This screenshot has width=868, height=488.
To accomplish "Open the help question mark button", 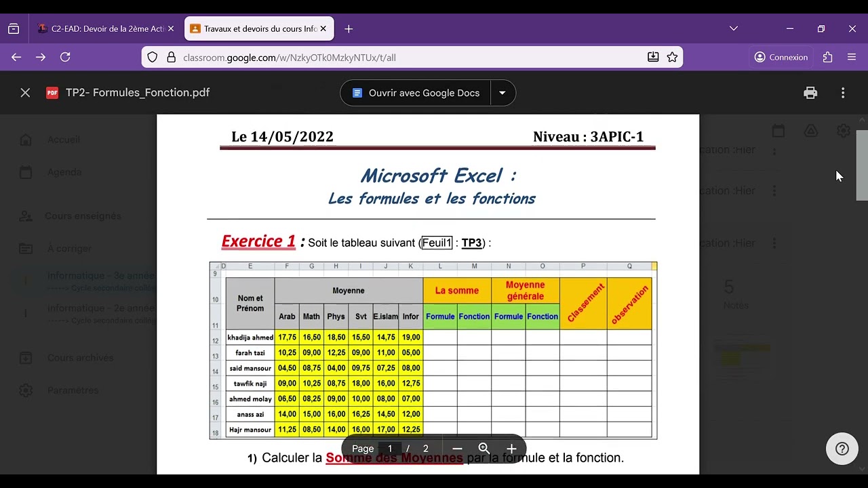I will click(842, 449).
